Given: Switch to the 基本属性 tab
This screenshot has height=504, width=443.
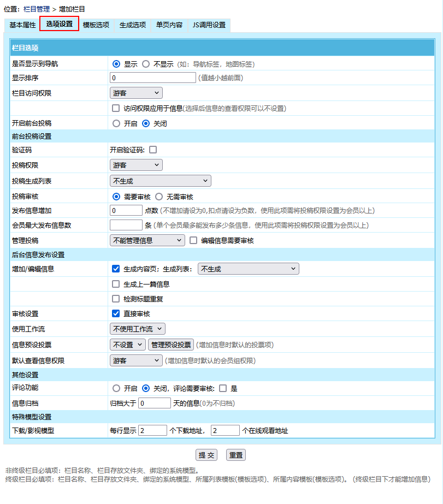Looking at the screenshot, I should tap(22, 25).
